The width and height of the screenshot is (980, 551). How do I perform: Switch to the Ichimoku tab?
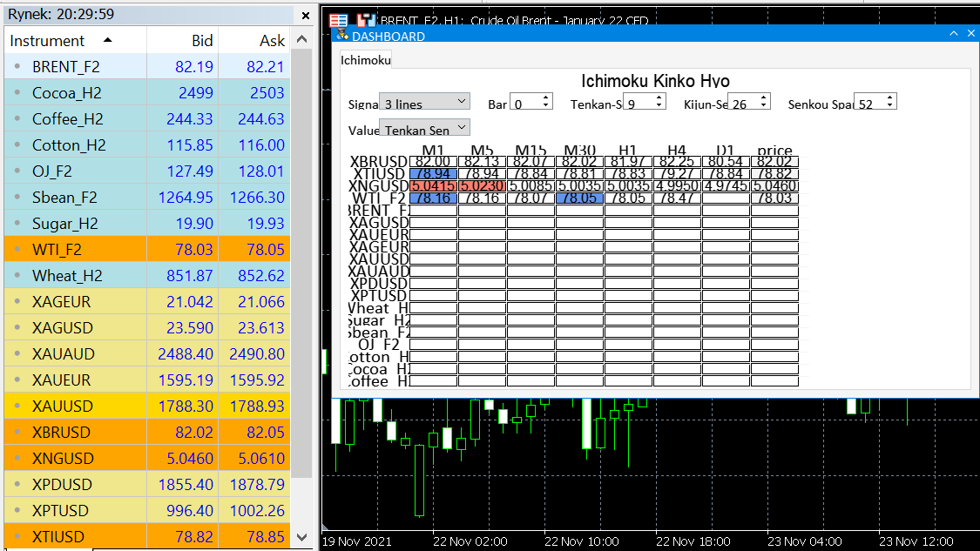click(x=365, y=59)
